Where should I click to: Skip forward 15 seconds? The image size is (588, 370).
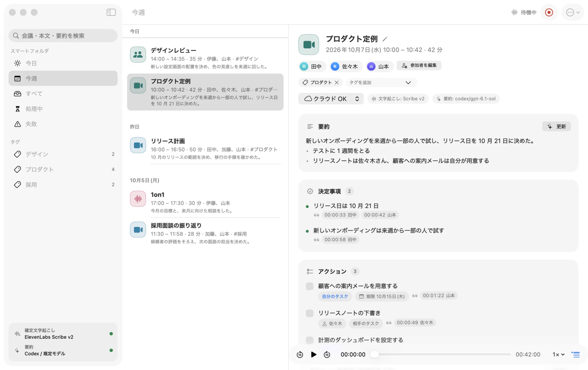click(327, 355)
